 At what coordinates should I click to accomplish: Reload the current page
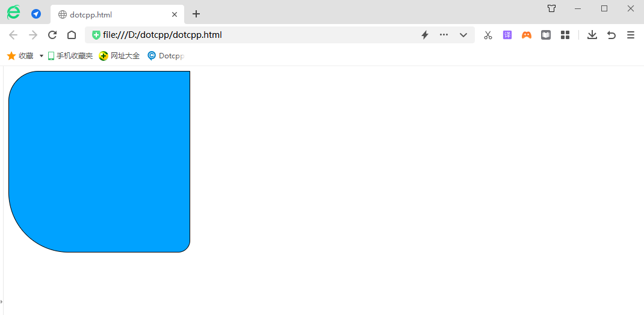[x=52, y=35]
